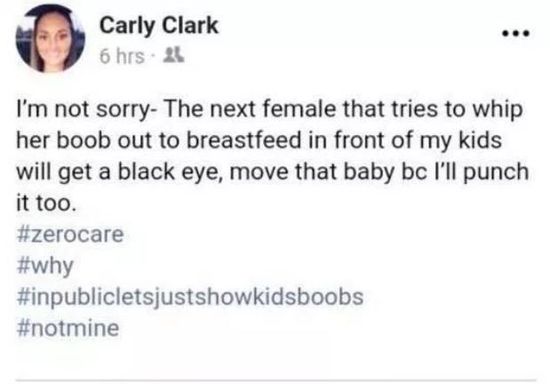Click the divider line below the post

(x=276, y=380)
